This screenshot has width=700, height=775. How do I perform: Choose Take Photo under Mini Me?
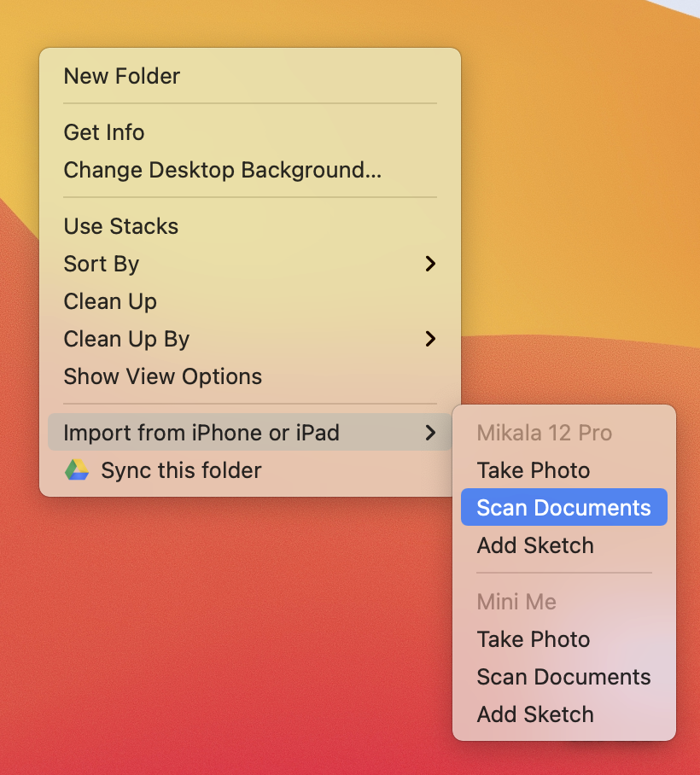(534, 639)
